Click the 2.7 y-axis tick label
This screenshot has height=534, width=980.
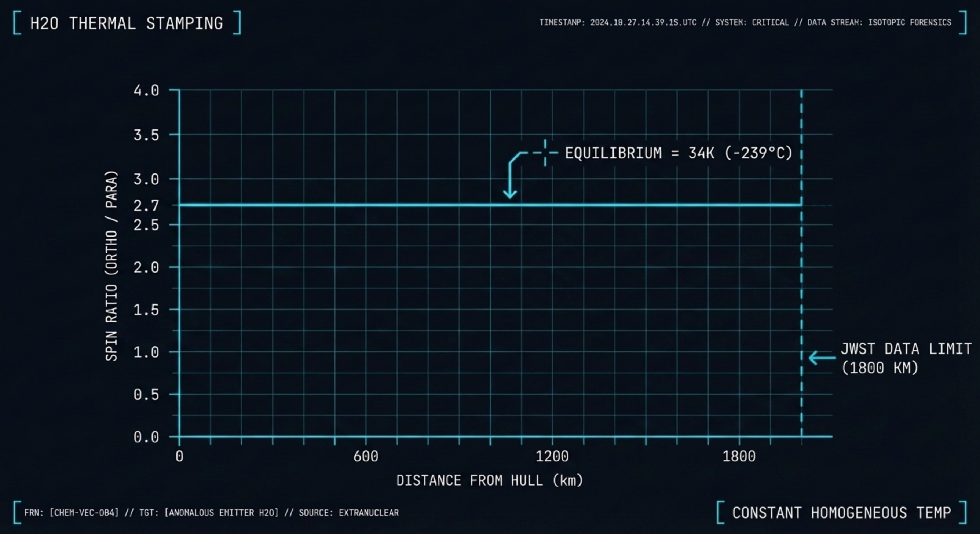click(146, 206)
